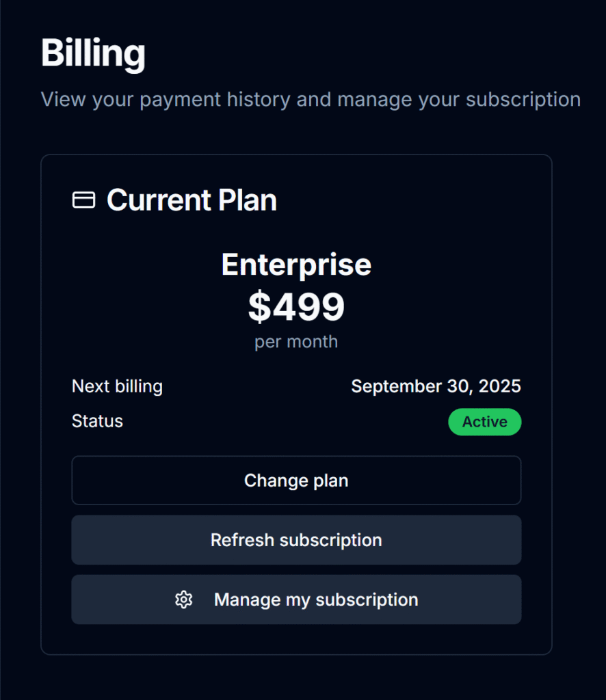
Task: Click the Refresh subscription text label
Action: point(296,540)
